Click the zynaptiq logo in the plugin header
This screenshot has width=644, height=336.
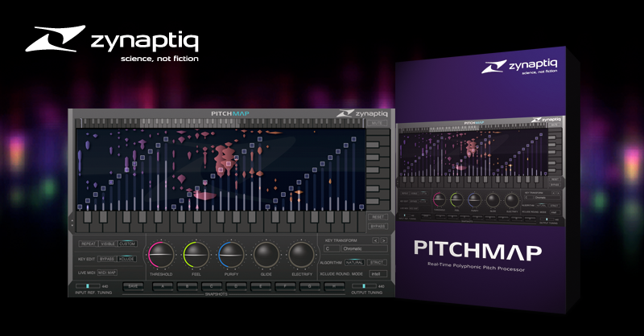click(x=361, y=113)
